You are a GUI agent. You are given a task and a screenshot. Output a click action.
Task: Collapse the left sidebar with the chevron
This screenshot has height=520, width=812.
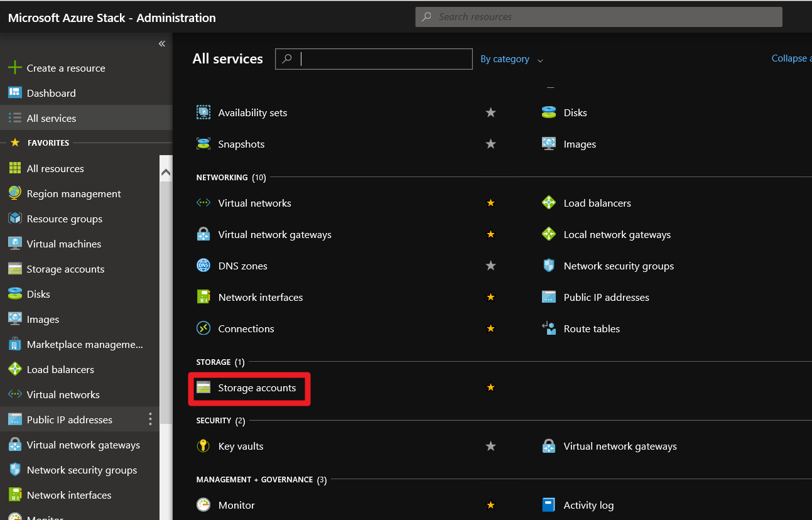(161, 43)
